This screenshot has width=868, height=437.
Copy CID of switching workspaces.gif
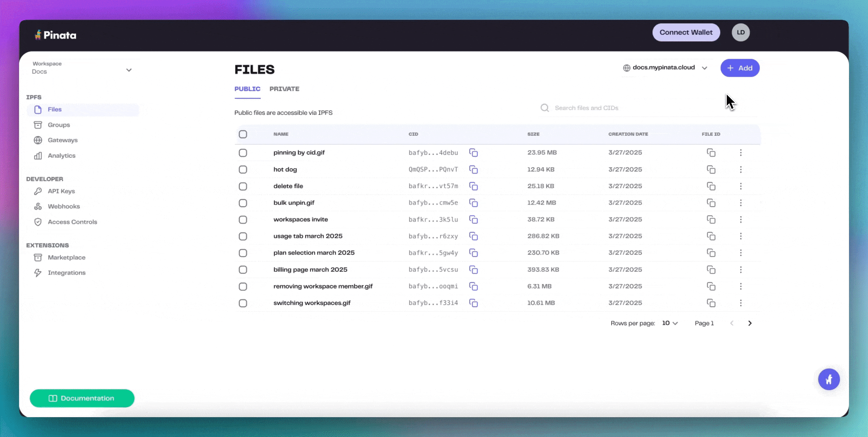coord(473,303)
